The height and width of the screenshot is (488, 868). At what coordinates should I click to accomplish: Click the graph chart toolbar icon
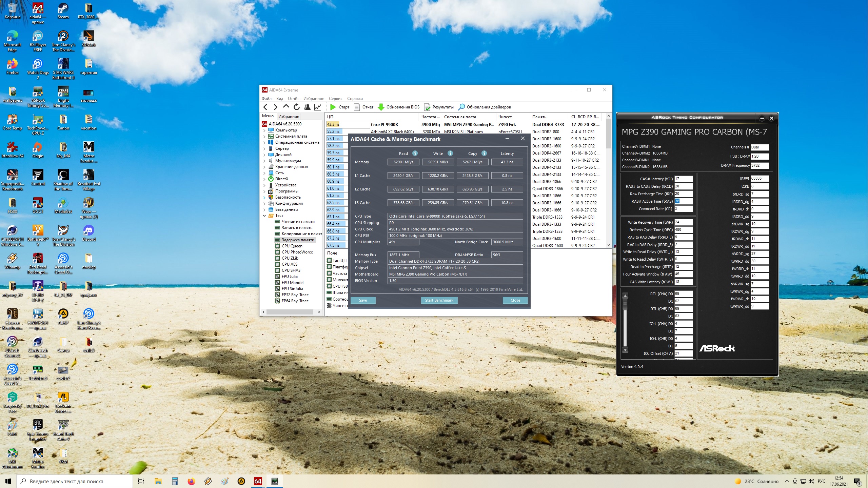(318, 107)
